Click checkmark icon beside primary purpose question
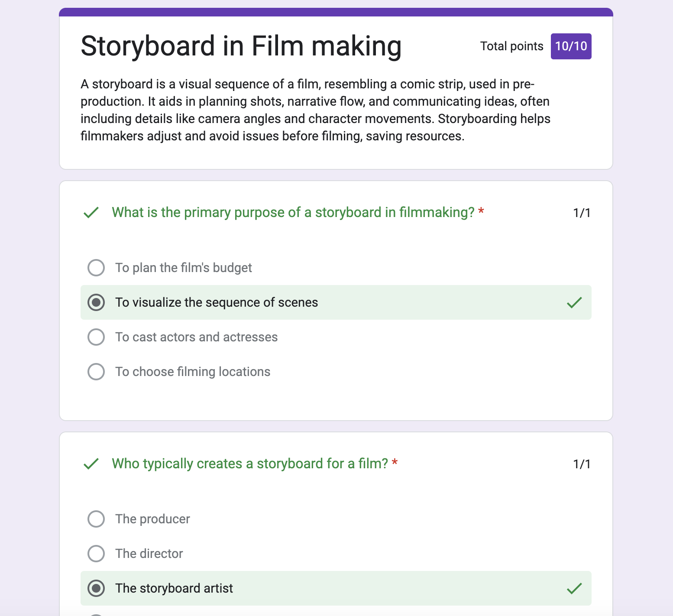The width and height of the screenshot is (673, 616). 91,212
